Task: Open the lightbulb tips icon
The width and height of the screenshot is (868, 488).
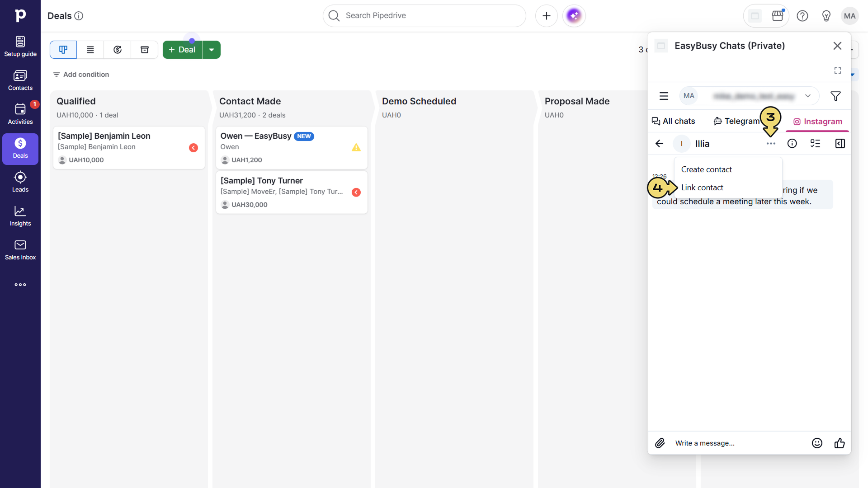Action: [826, 16]
